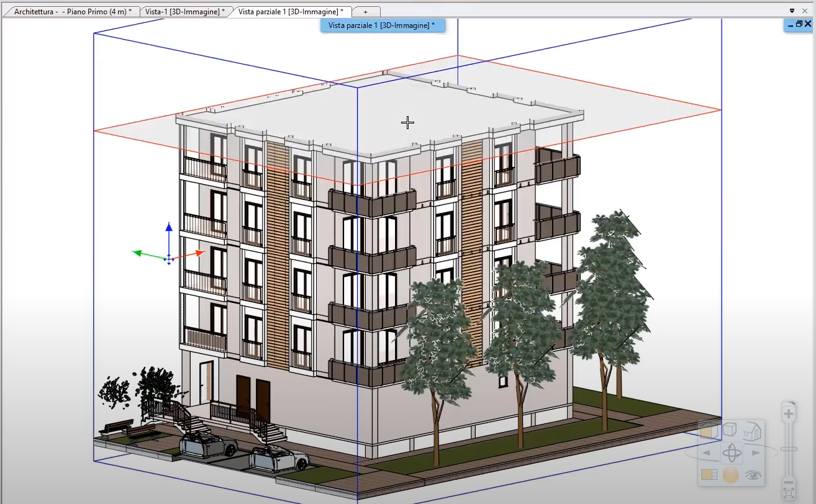816x504 pixels.
Task: Rotate view left with the left arrow
Action: tap(707, 452)
